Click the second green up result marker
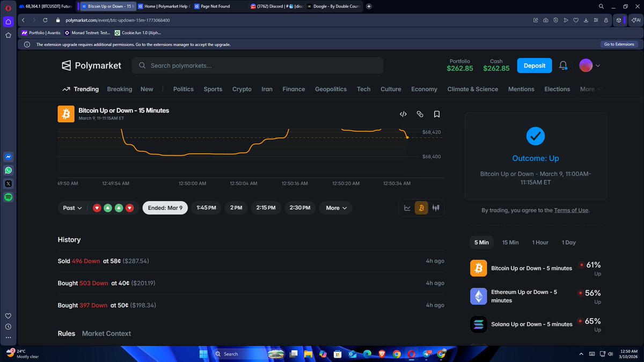This screenshot has height=362, width=644. tap(119, 208)
